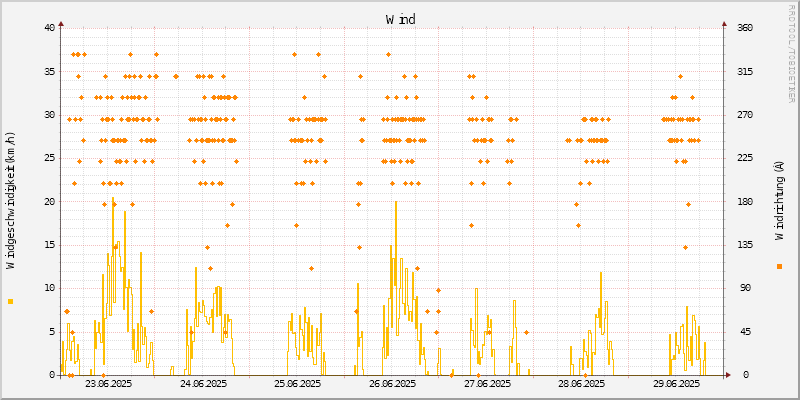Viewport: 800px width, 400px height.
Task: Click the 26.06.2025 date label
Action: [x=392, y=384]
